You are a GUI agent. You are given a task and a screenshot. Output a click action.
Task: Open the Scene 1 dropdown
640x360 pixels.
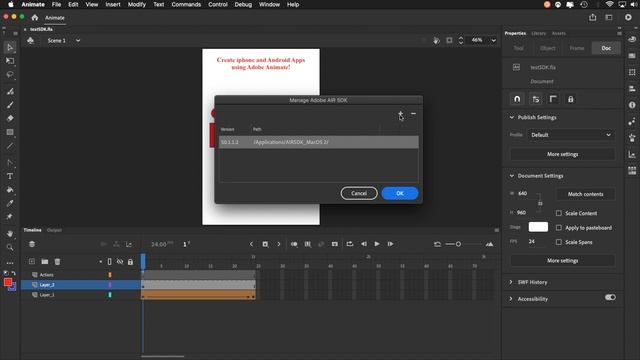click(x=78, y=40)
